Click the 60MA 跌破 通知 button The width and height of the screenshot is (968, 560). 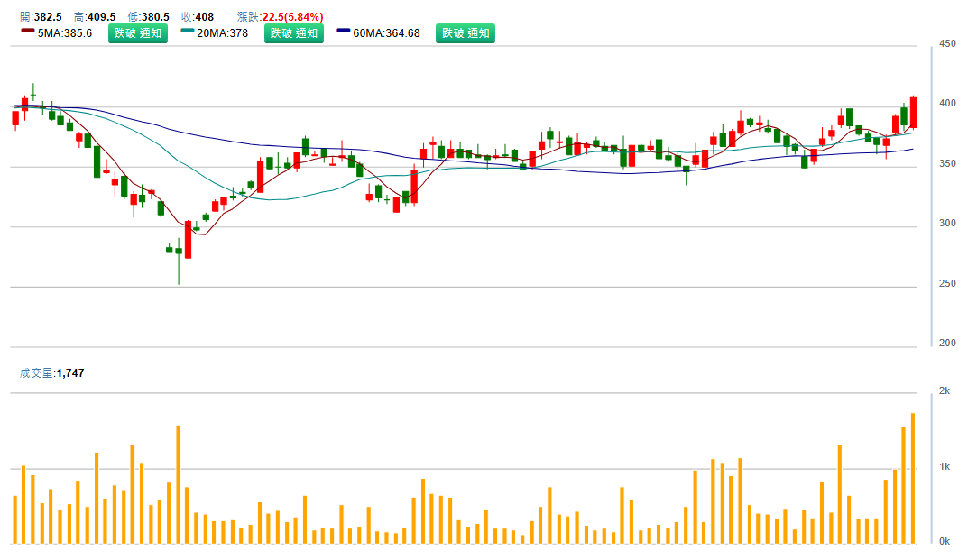[466, 33]
